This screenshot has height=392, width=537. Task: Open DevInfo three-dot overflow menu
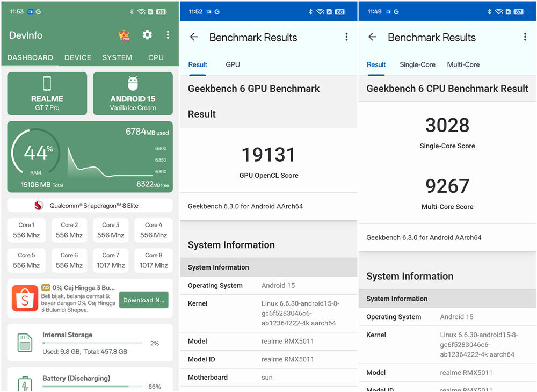click(168, 35)
